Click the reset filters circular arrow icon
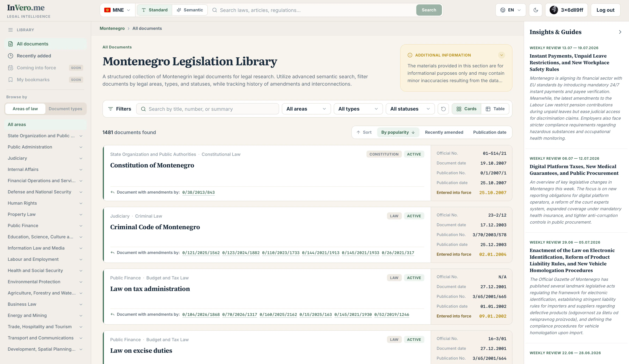This screenshot has width=629, height=364. (x=443, y=109)
